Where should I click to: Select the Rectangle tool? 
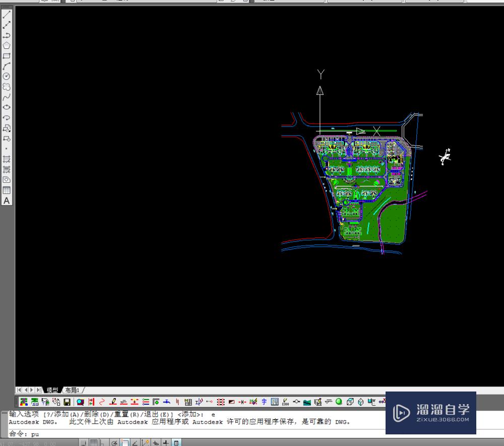coord(7,55)
